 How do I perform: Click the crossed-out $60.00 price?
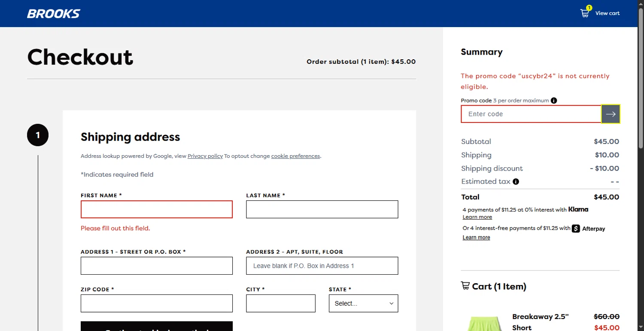(607, 316)
